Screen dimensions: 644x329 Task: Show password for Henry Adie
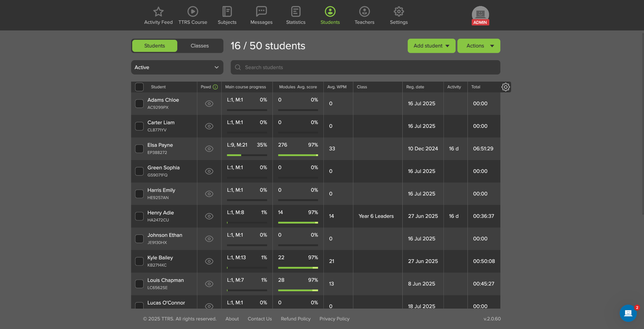(209, 216)
